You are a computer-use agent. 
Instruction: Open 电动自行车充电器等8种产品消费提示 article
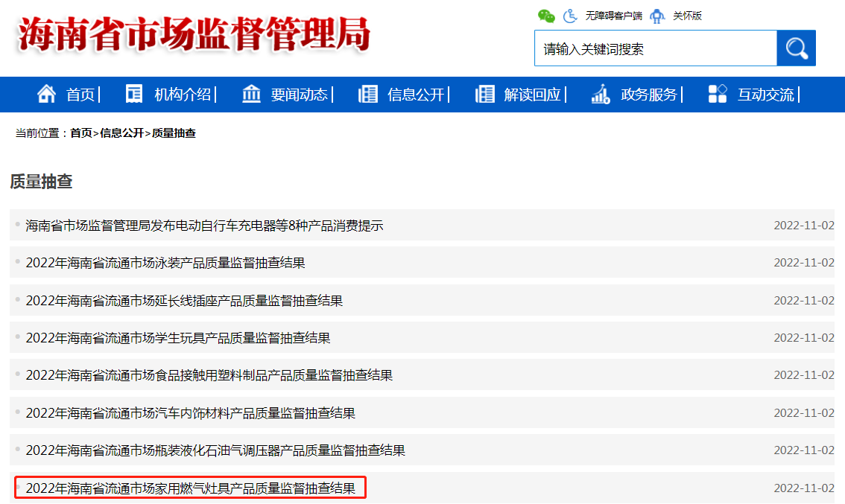coord(205,226)
